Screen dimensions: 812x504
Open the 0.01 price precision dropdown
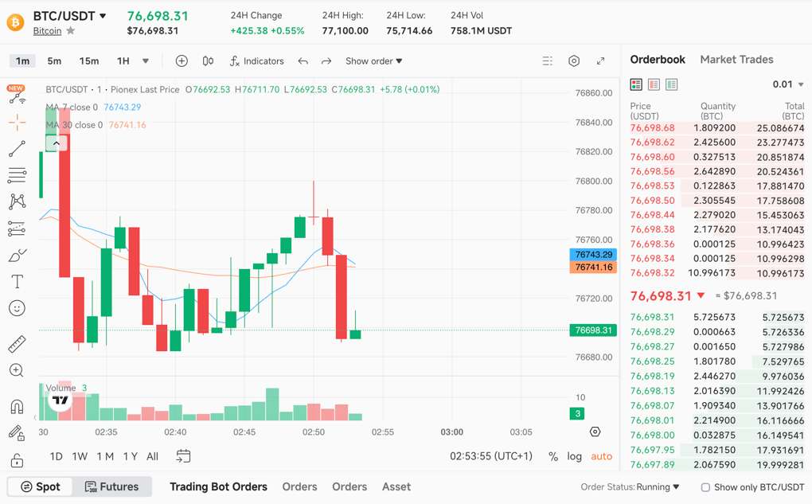787,84
